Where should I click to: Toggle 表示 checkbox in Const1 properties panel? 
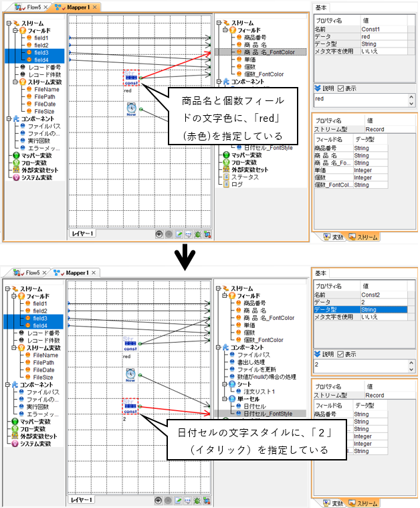pos(340,88)
